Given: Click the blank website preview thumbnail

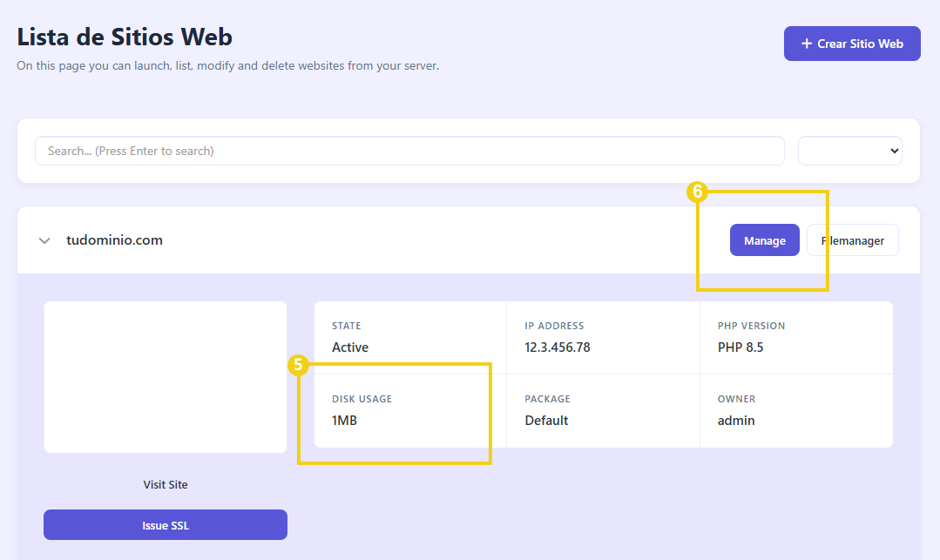Looking at the screenshot, I should pyautogui.click(x=166, y=377).
